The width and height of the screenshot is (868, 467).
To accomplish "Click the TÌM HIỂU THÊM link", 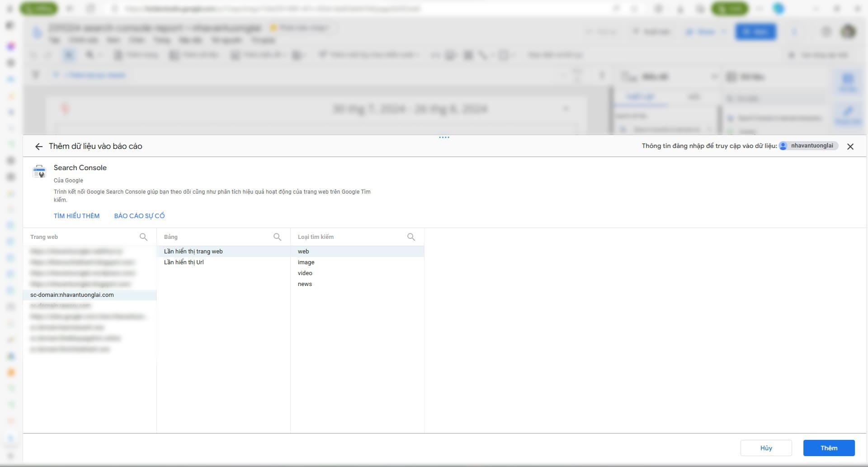I will [76, 216].
